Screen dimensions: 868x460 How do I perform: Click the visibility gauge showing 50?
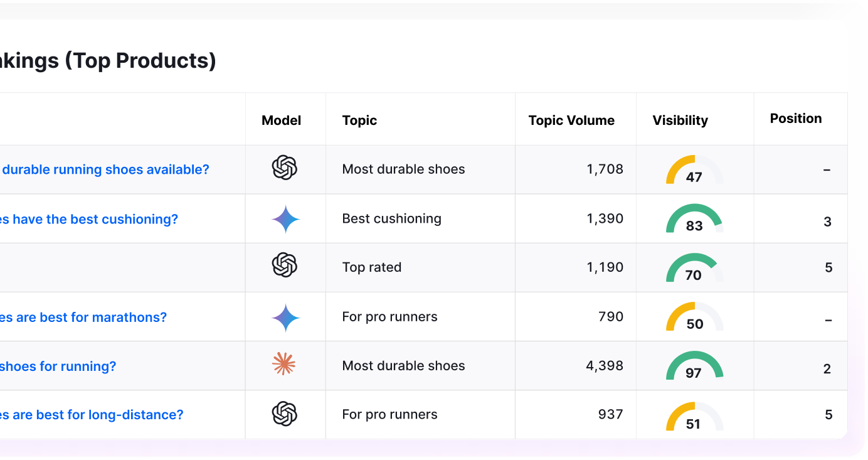point(694,318)
